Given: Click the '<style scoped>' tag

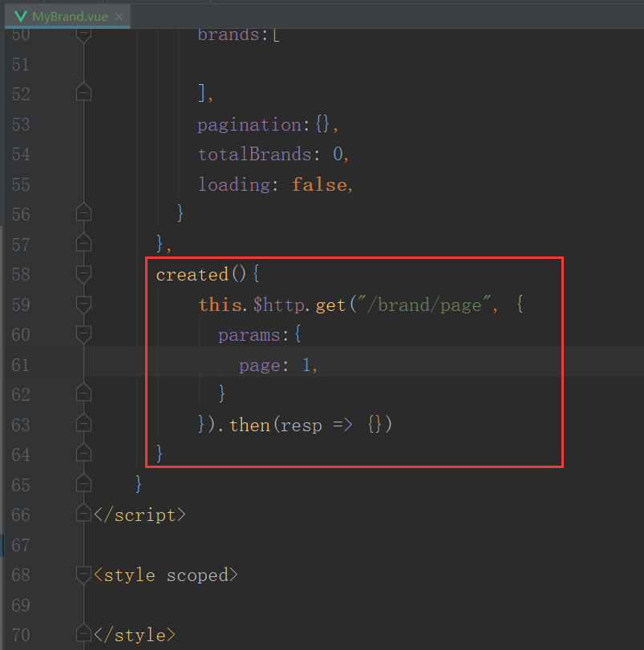Looking at the screenshot, I should [x=166, y=575].
